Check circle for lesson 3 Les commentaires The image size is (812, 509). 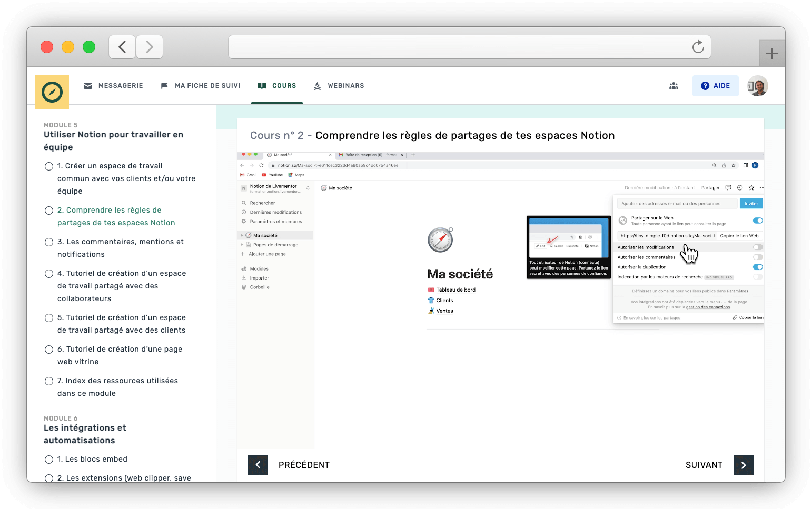[49, 242]
